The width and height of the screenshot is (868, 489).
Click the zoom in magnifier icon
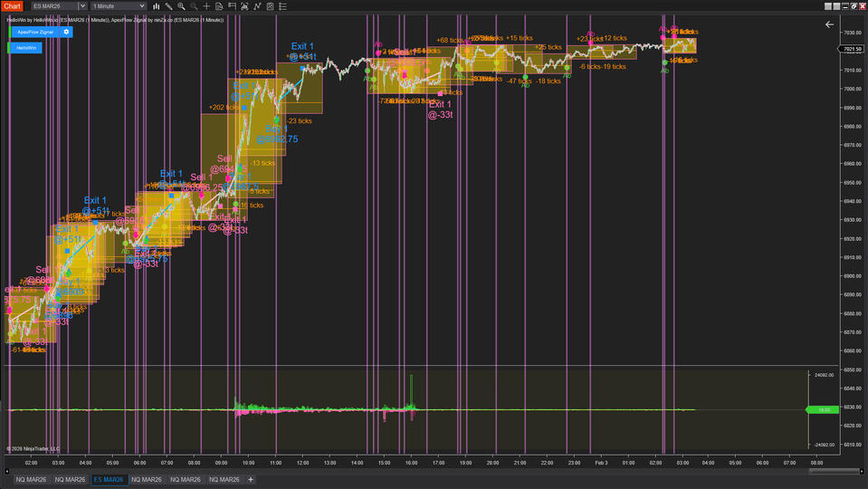(181, 6)
